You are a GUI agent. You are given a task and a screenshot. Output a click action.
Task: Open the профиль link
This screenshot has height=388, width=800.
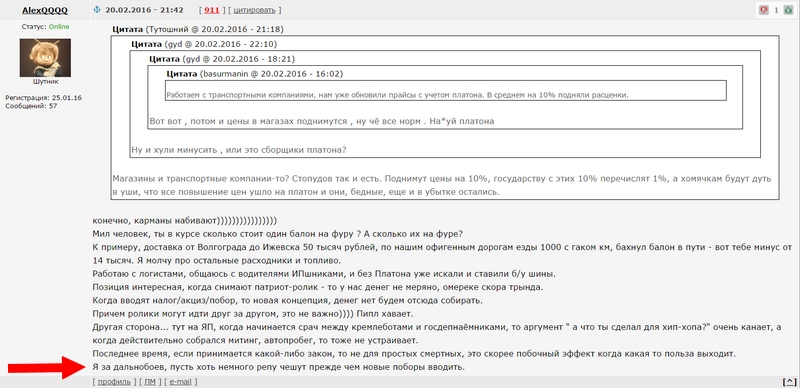(x=114, y=381)
